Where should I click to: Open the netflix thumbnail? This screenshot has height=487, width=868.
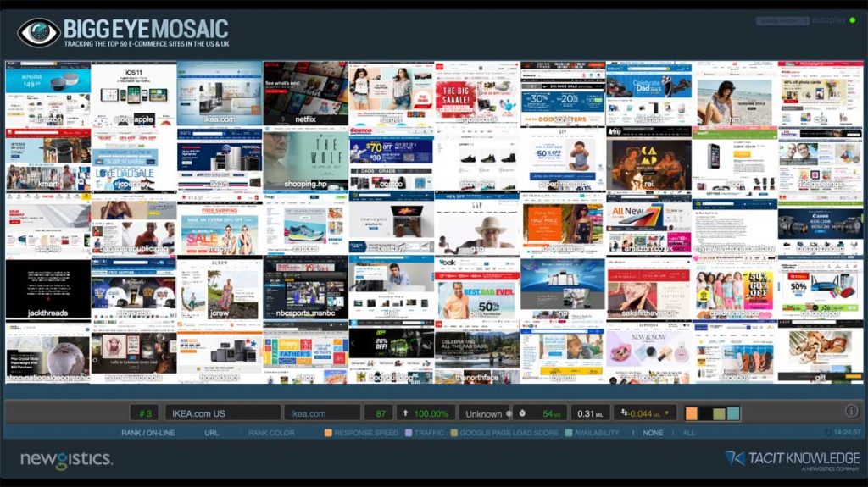(x=305, y=94)
